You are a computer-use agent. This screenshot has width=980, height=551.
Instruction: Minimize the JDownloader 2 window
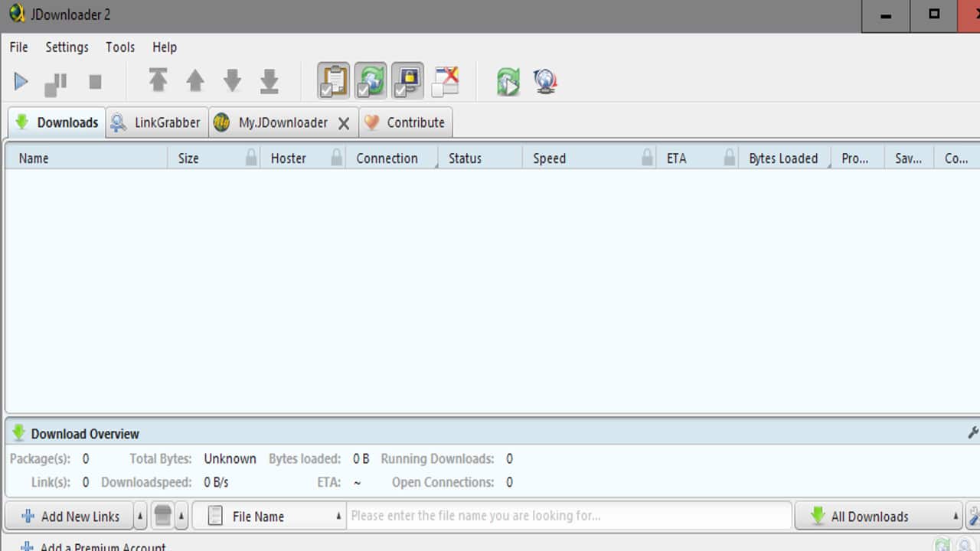[885, 16]
